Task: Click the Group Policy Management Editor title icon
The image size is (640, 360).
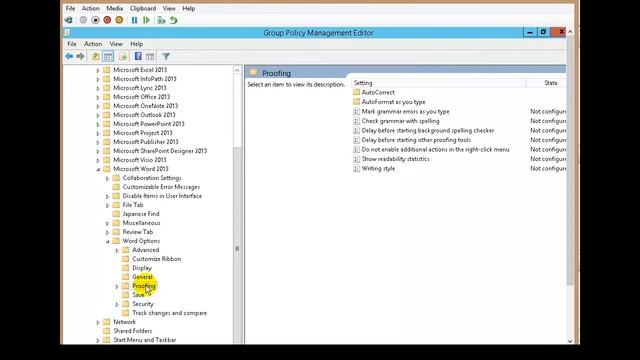Action: tap(67, 32)
